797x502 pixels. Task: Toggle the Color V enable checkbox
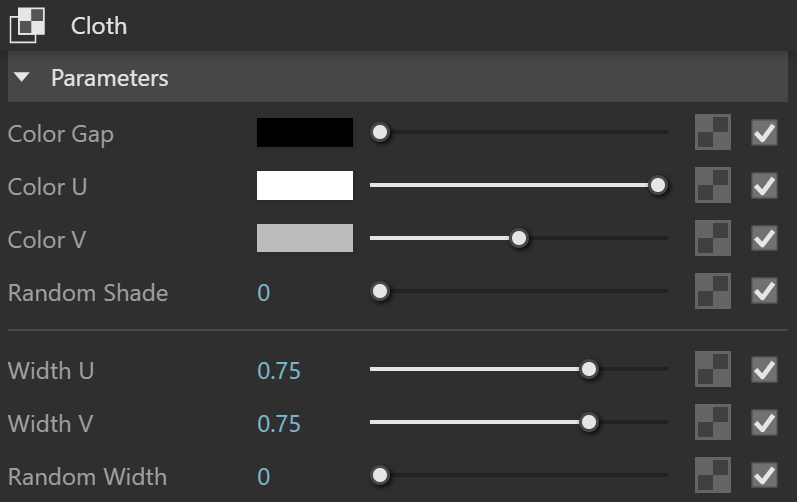(764, 238)
